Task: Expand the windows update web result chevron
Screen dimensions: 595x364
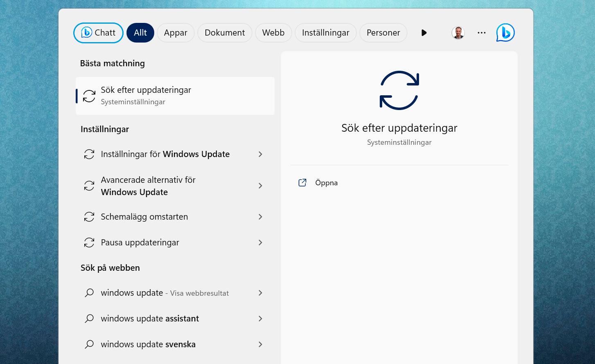Action: pyautogui.click(x=260, y=293)
